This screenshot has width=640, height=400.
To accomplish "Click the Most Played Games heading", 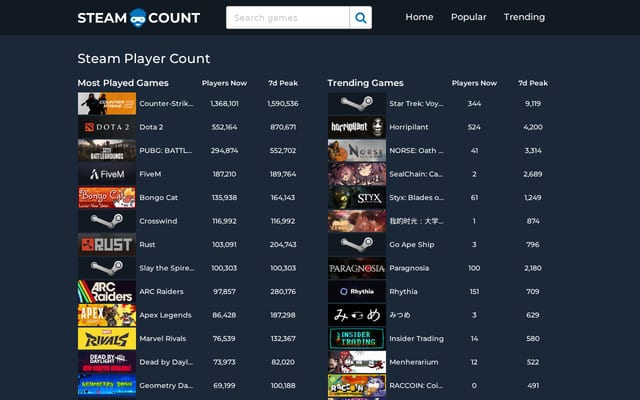I will [x=123, y=83].
